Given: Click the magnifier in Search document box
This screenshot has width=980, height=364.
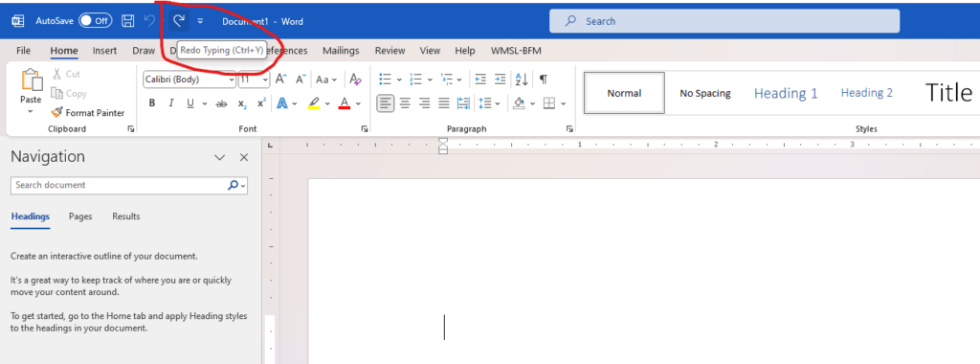Looking at the screenshot, I should [x=233, y=185].
